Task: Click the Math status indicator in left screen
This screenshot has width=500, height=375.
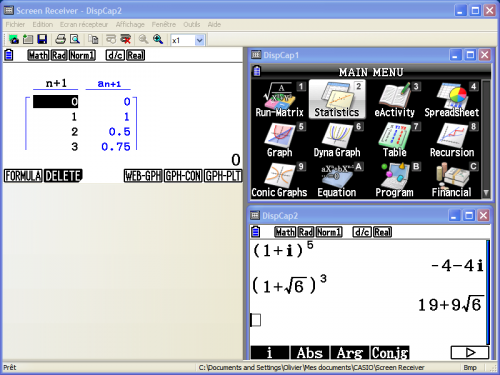Action: pos(38,55)
